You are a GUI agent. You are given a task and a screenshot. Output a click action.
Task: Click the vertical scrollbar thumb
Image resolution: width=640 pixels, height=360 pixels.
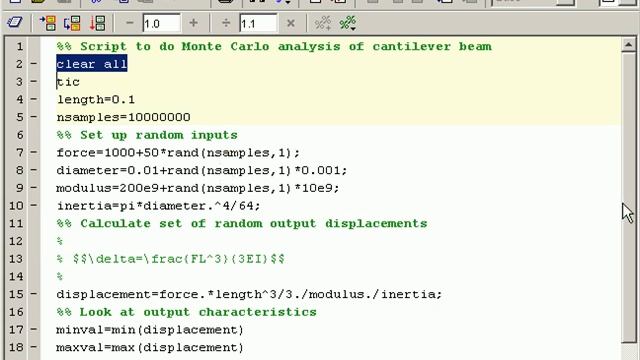click(628, 198)
